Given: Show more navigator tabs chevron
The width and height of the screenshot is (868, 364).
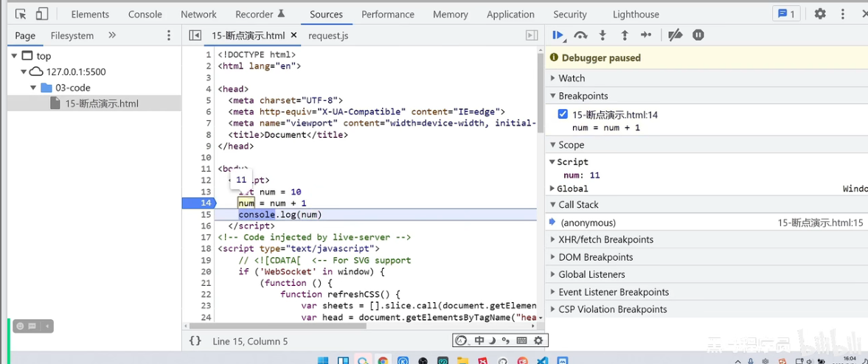Looking at the screenshot, I should click(x=112, y=35).
